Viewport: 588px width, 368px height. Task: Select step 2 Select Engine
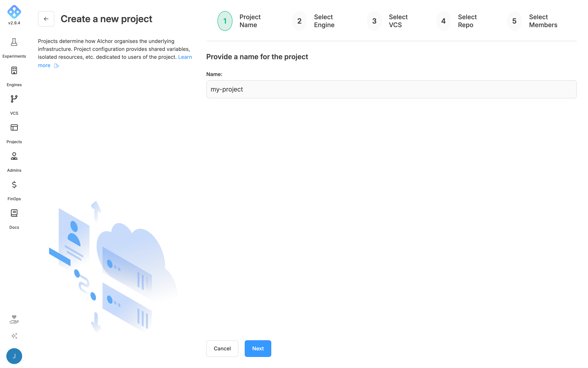(x=313, y=21)
